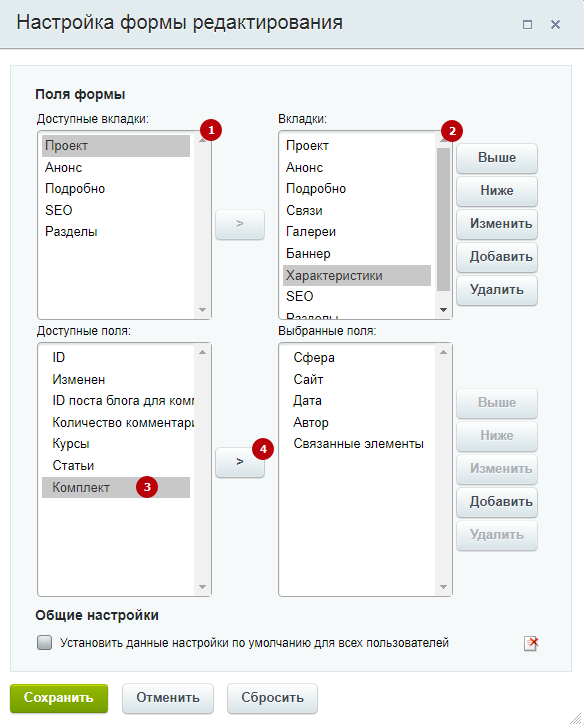Click the delete settings icon near checkbox
The height and width of the screenshot is (725, 584).
[531, 643]
